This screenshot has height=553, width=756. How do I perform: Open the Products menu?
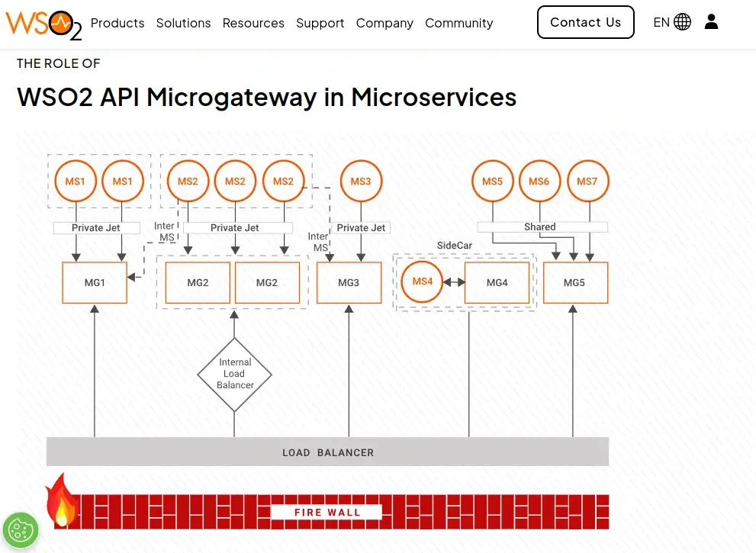(117, 23)
